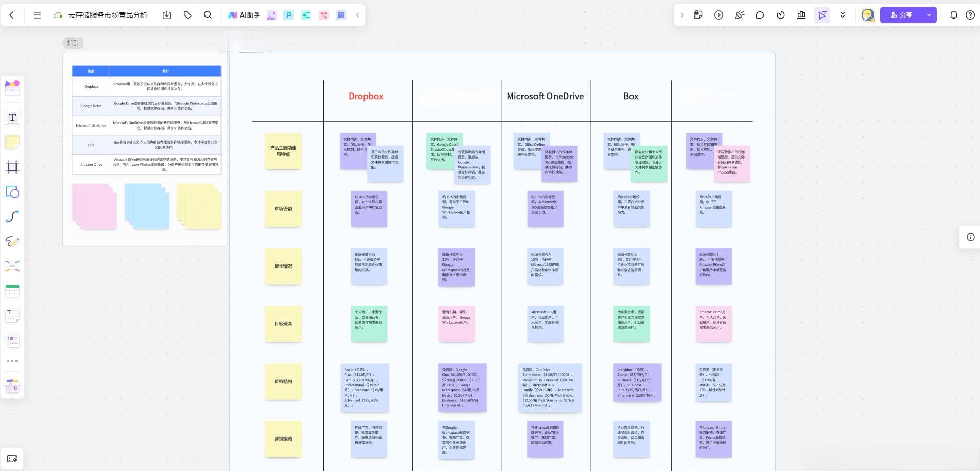Select the document text-card tool

pyautogui.click(x=12, y=316)
